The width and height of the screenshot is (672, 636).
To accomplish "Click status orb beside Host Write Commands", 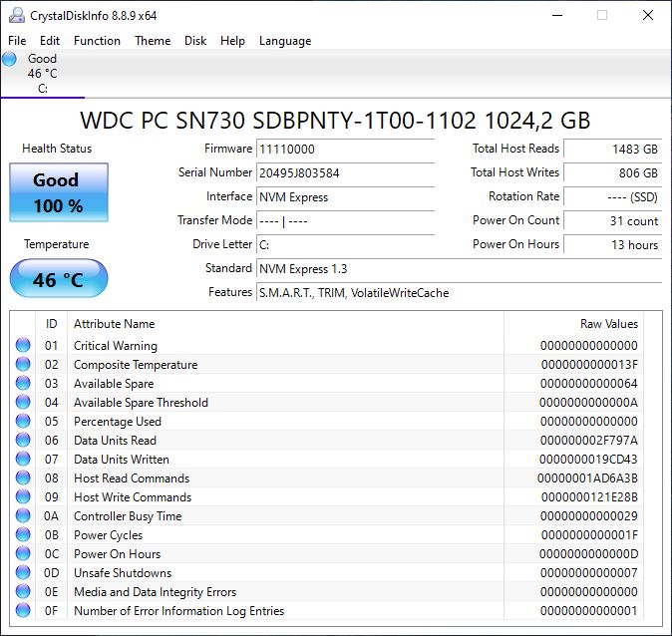I will tap(23, 496).
